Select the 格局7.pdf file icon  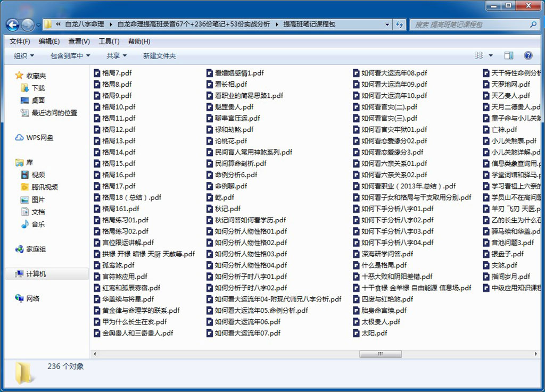coord(97,73)
